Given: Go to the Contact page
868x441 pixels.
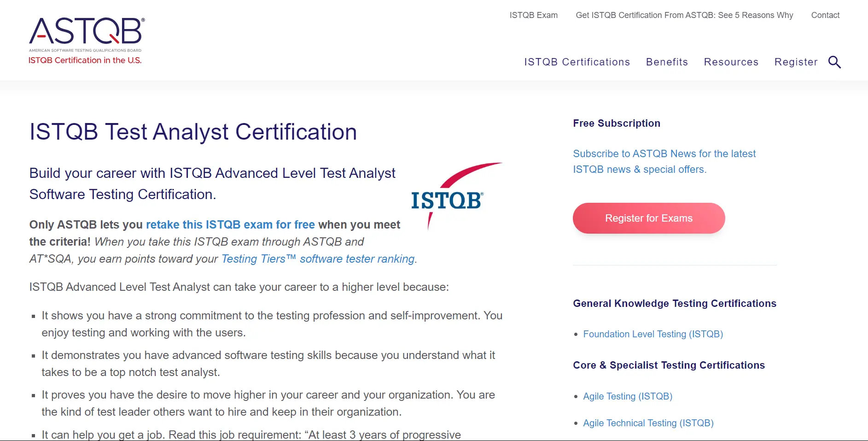Looking at the screenshot, I should [825, 15].
